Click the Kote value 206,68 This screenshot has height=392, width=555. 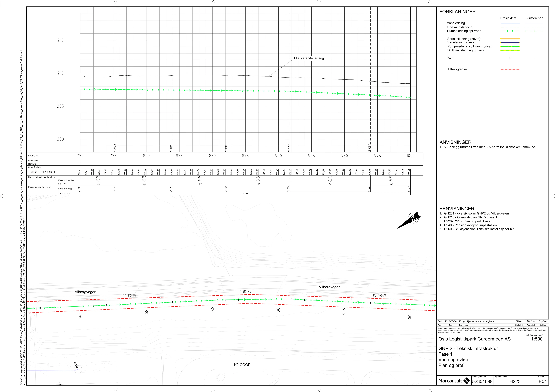(x=369, y=189)
